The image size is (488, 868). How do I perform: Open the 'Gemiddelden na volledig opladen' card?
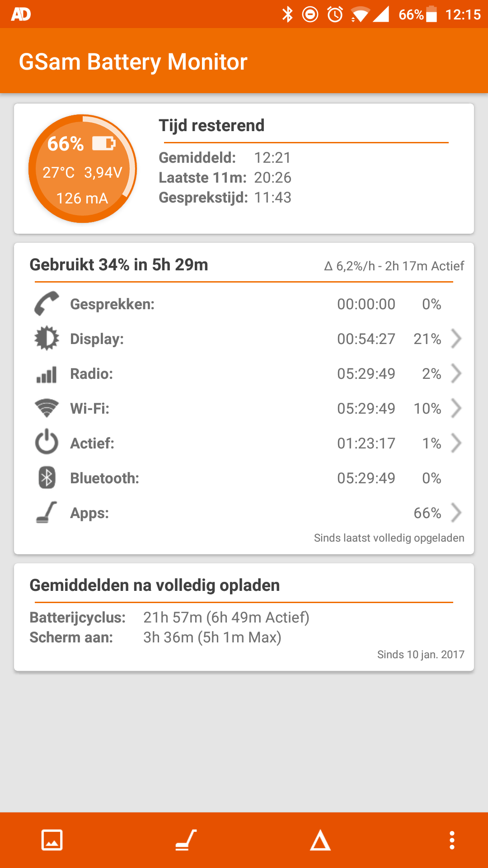[244, 617]
